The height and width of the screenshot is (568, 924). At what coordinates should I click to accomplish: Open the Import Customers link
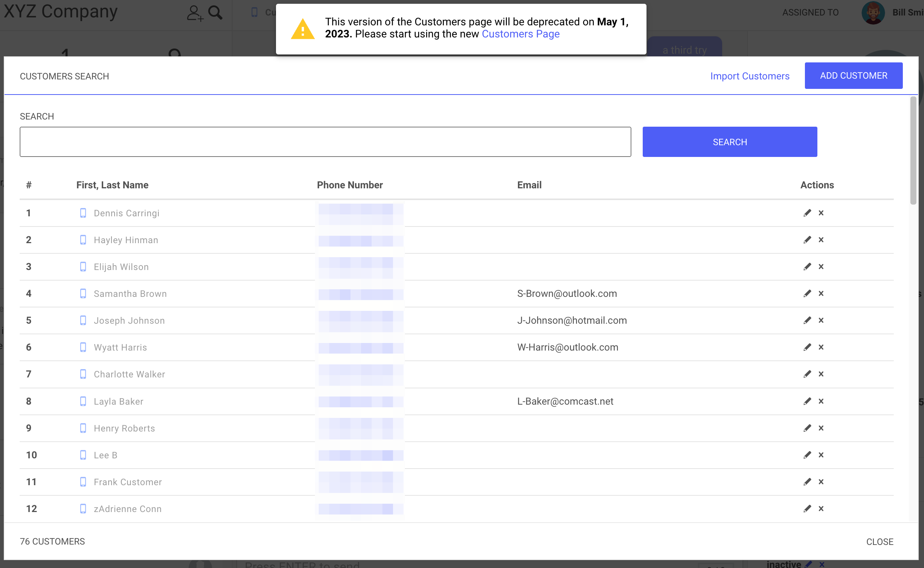[749, 76]
